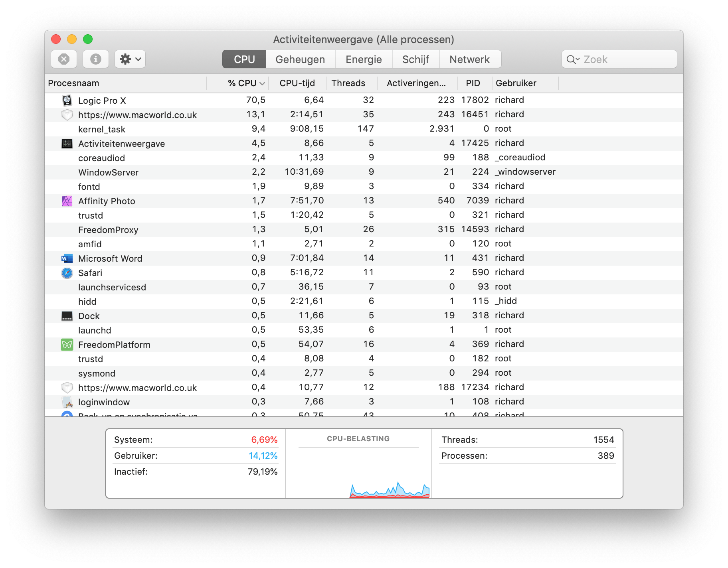
Task: Switch to the CPU tab
Action: 244,59
